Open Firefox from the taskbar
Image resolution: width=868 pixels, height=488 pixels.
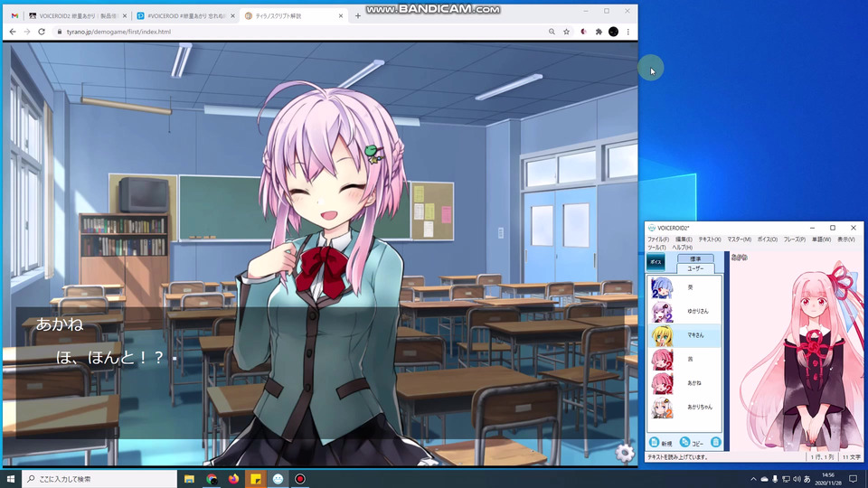(x=233, y=479)
